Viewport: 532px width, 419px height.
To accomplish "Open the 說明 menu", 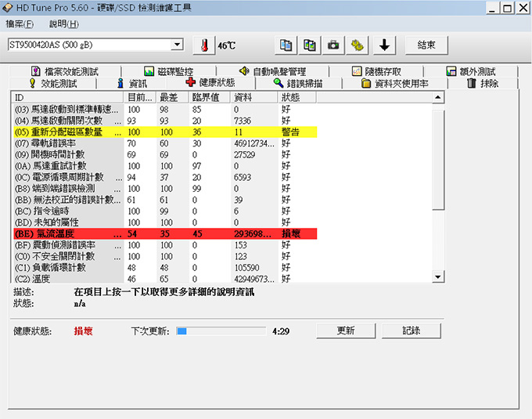I will pos(64,23).
